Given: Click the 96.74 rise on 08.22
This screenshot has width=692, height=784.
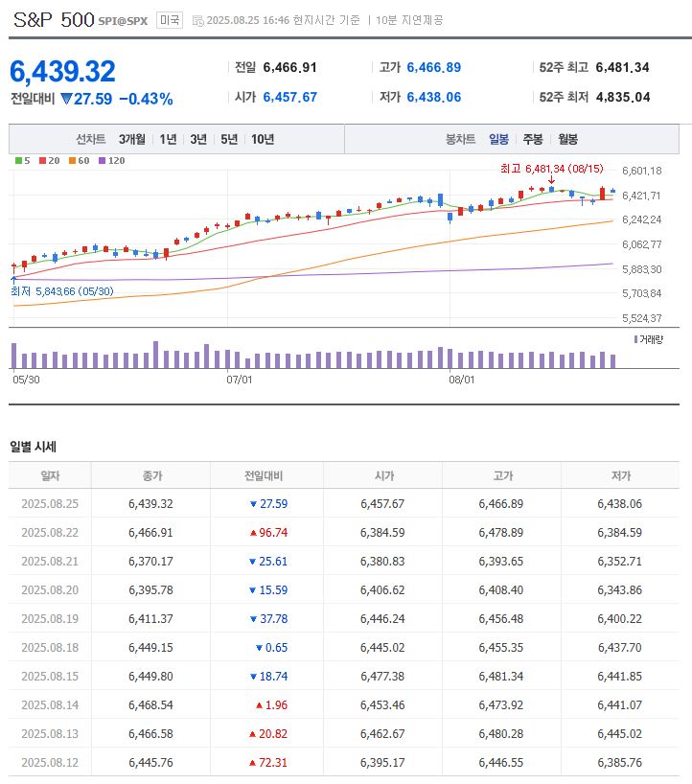Looking at the screenshot, I should click(273, 533).
